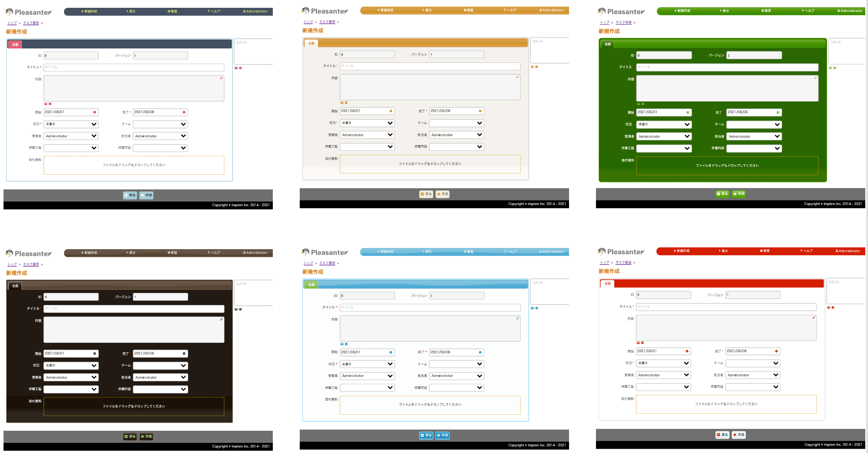Click pencil icon in sky-blue theme 内容 box
This screenshot has height=453, width=868.
(x=518, y=318)
